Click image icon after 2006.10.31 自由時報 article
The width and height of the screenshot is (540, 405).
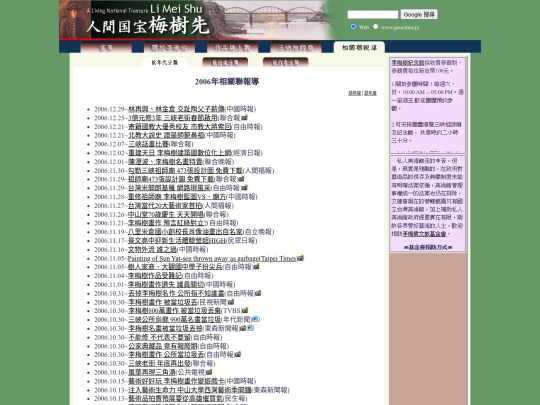258,293
